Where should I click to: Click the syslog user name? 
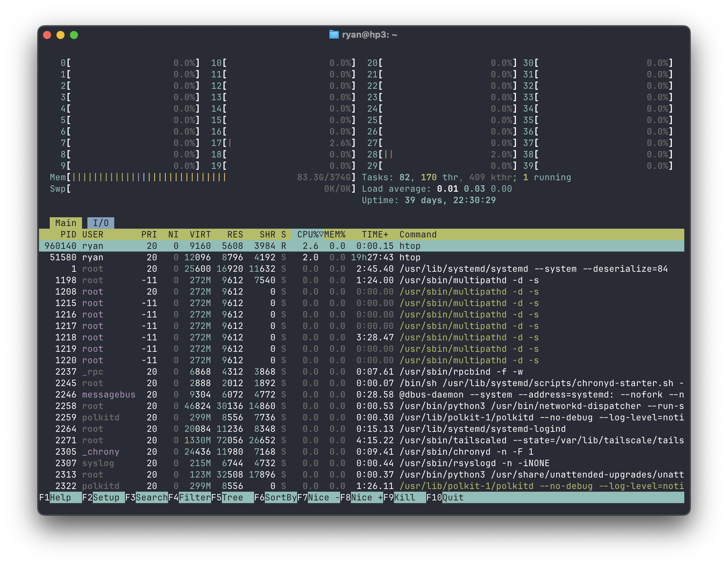click(98, 463)
